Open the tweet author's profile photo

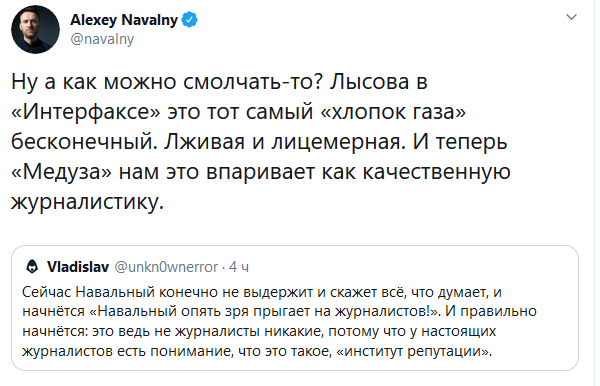tap(35, 29)
